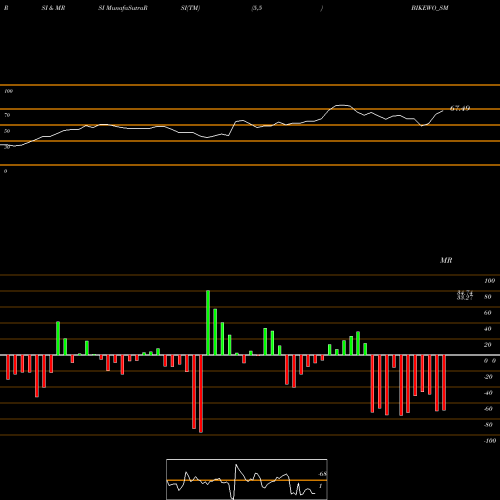
Task: Click the -40 label on MR axis
Action: pos(488,393)
